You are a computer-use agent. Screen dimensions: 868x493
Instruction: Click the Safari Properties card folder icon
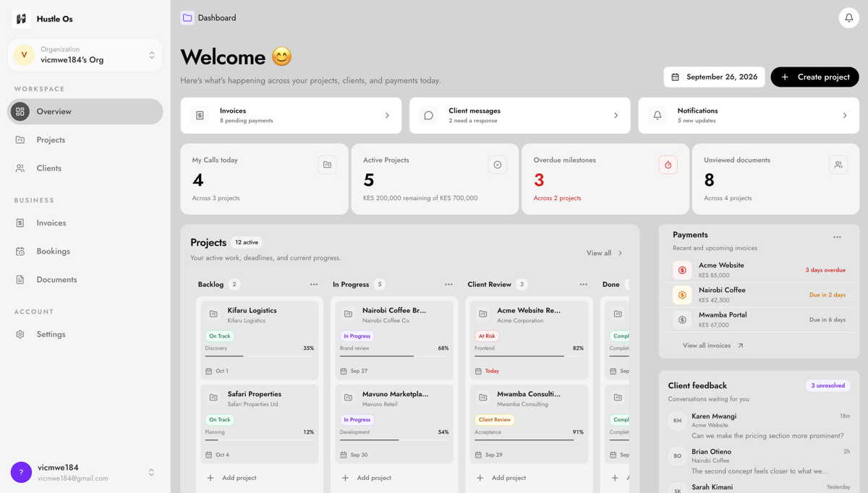coord(213,398)
